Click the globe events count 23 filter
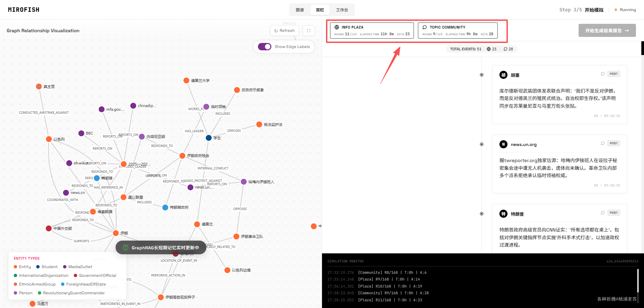The width and height of the screenshot is (644, 308). (x=492, y=49)
